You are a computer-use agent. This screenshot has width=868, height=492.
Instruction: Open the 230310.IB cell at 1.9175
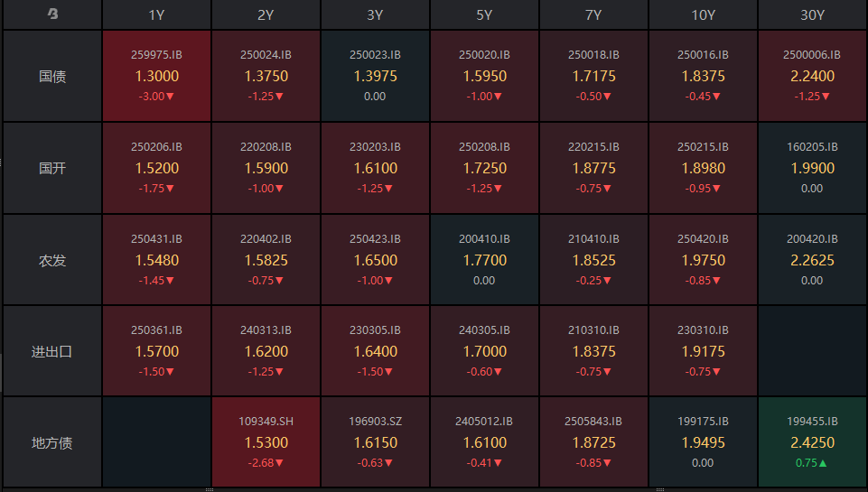[703, 352]
